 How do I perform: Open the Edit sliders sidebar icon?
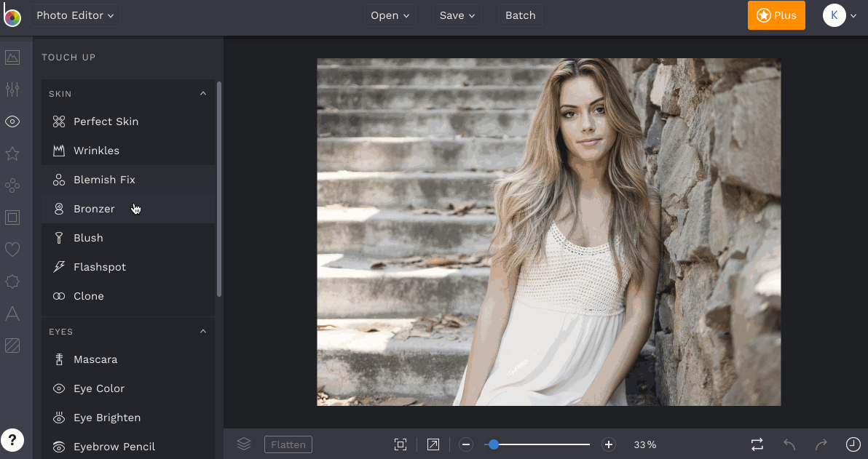click(x=12, y=89)
